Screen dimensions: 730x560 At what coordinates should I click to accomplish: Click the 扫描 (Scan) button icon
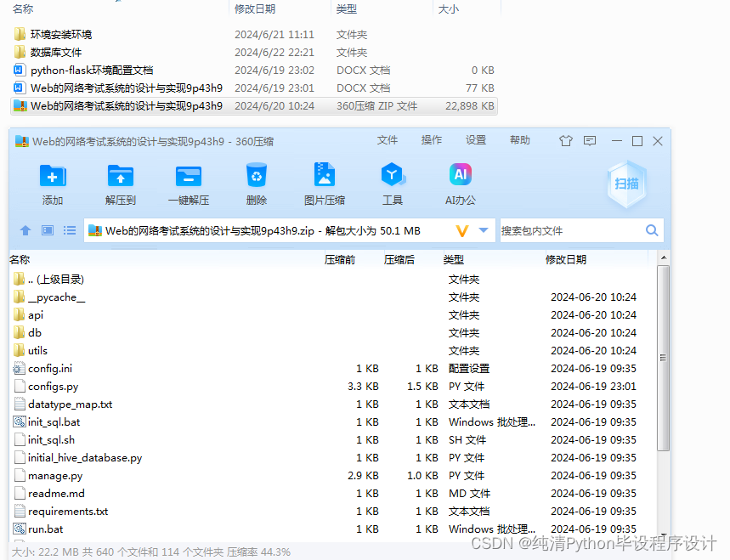pos(626,183)
